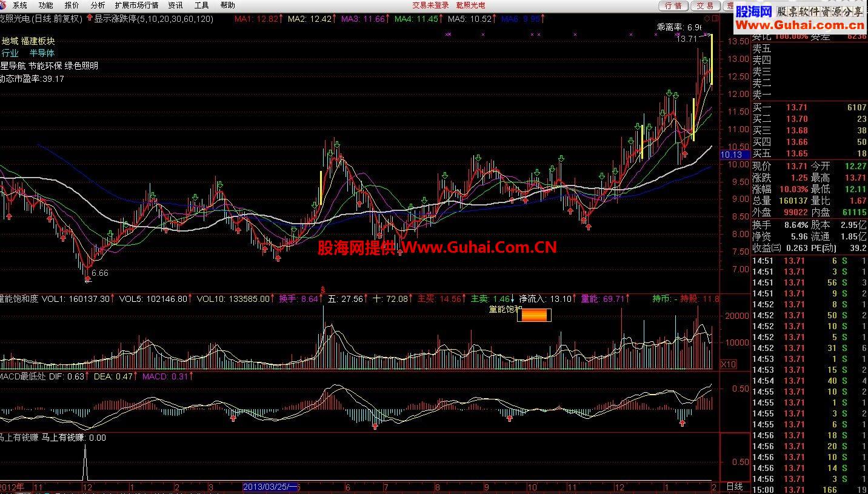Image resolution: width=868 pixels, height=494 pixels.
Task: Click the MA2: 12.42 indicator value
Action: (312, 19)
